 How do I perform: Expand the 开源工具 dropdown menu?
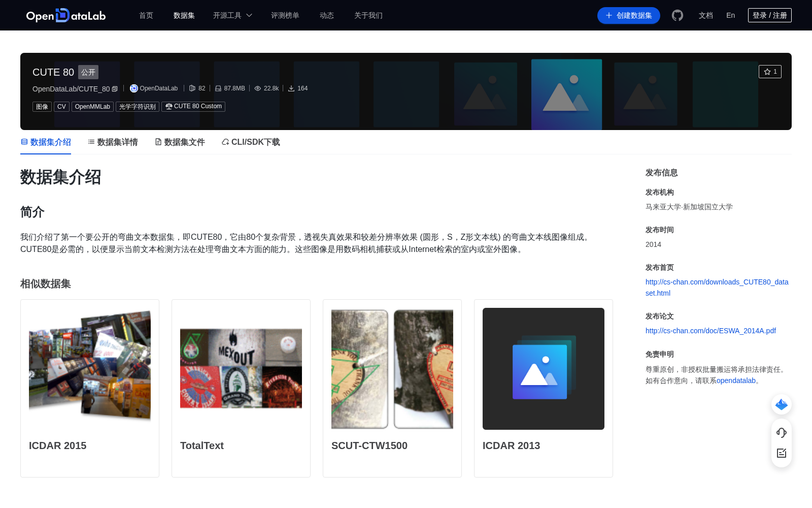tap(232, 15)
